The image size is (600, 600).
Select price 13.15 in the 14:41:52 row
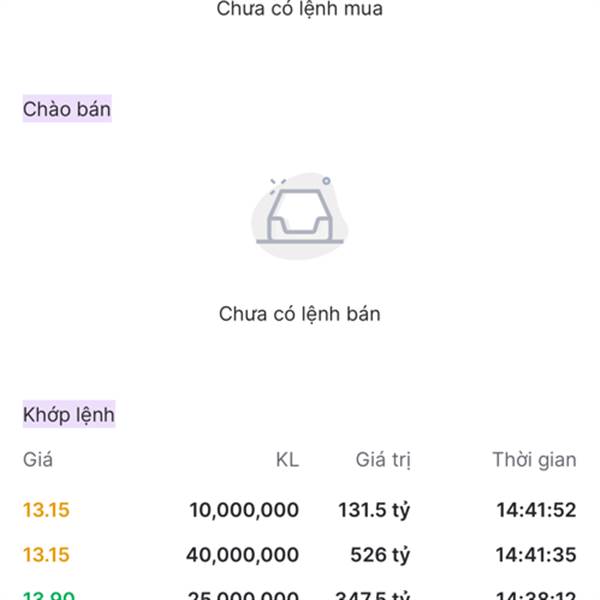(46, 510)
